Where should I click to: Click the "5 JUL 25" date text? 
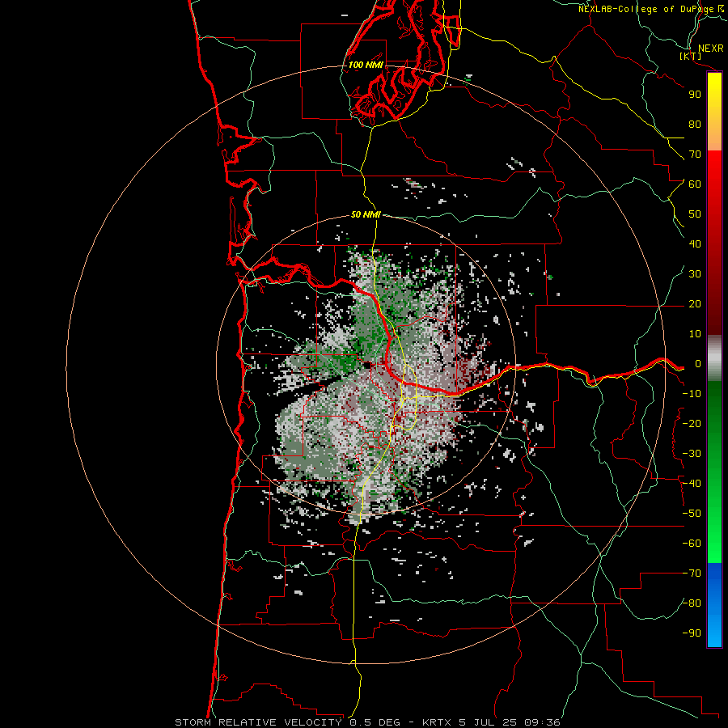(x=488, y=722)
